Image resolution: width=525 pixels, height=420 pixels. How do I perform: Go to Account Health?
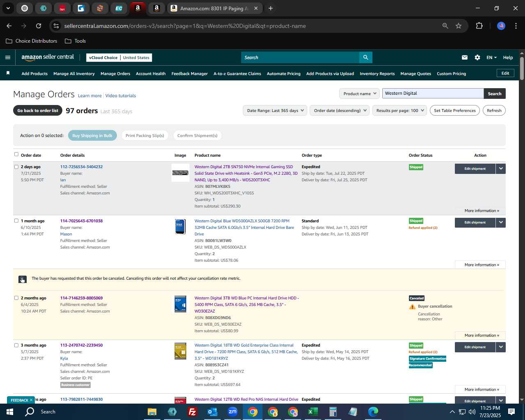[151, 74]
